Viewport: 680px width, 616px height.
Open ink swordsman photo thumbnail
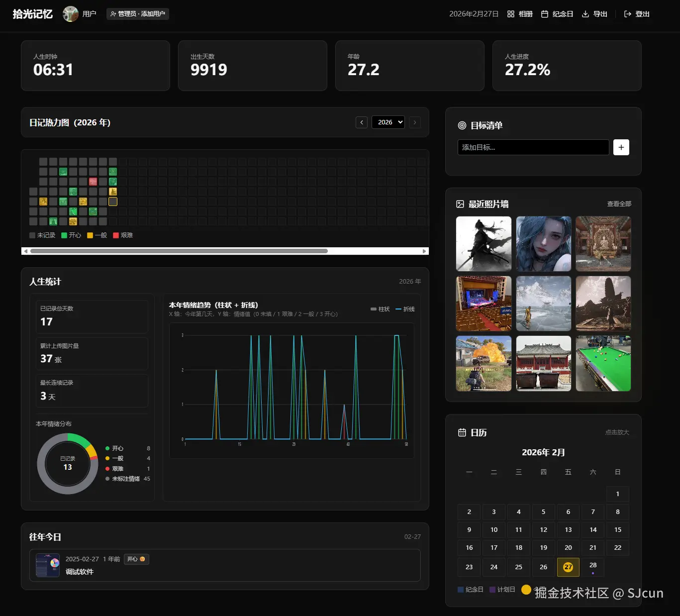[x=484, y=244]
